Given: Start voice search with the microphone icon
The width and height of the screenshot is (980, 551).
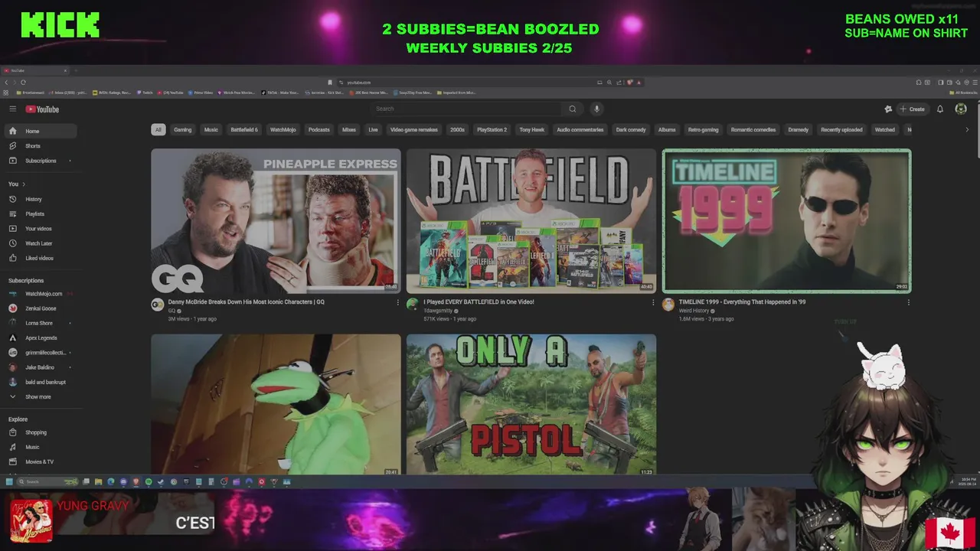Looking at the screenshot, I should pyautogui.click(x=596, y=109).
